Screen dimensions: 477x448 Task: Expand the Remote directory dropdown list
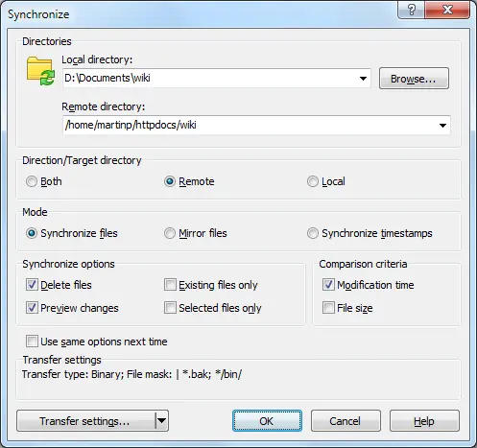click(442, 126)
